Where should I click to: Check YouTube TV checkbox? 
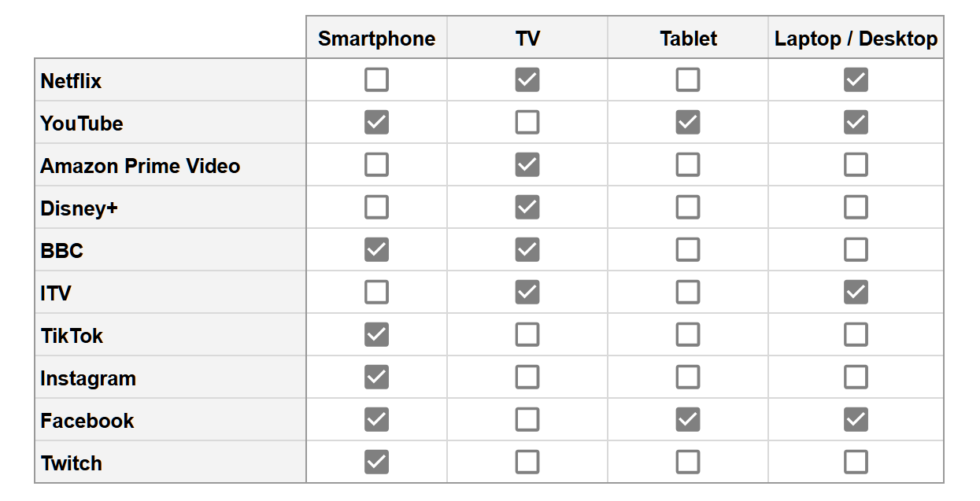tap(527, 123)
